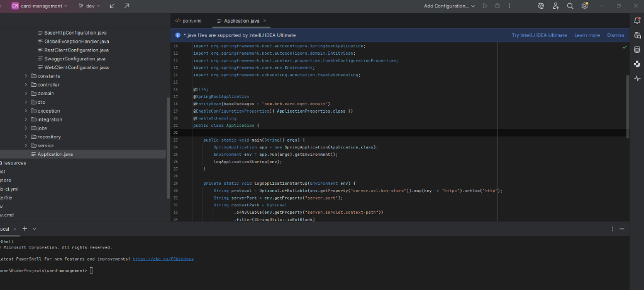Open the Database tool window

point(637,49)
